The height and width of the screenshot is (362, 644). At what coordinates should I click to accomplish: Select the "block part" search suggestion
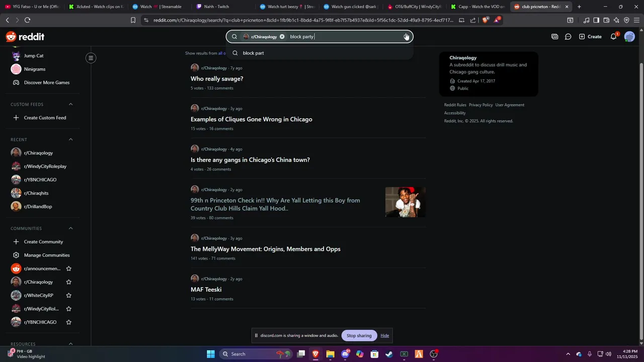319,53
